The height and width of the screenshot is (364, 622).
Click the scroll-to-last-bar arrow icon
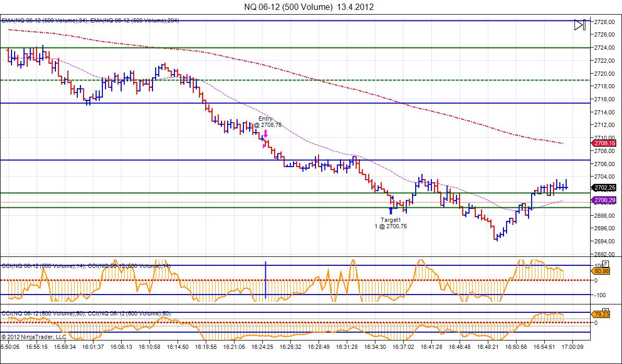(580, 25)
